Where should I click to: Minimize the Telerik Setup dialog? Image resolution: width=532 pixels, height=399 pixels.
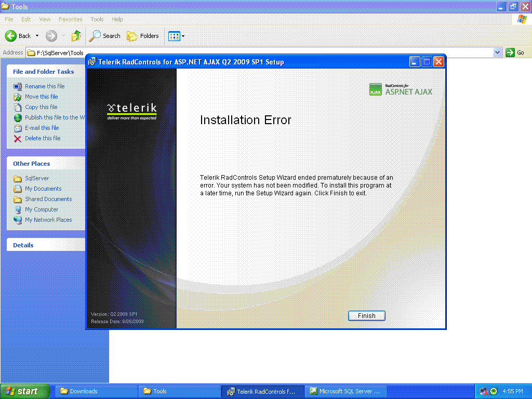click(x=414, y=62)
